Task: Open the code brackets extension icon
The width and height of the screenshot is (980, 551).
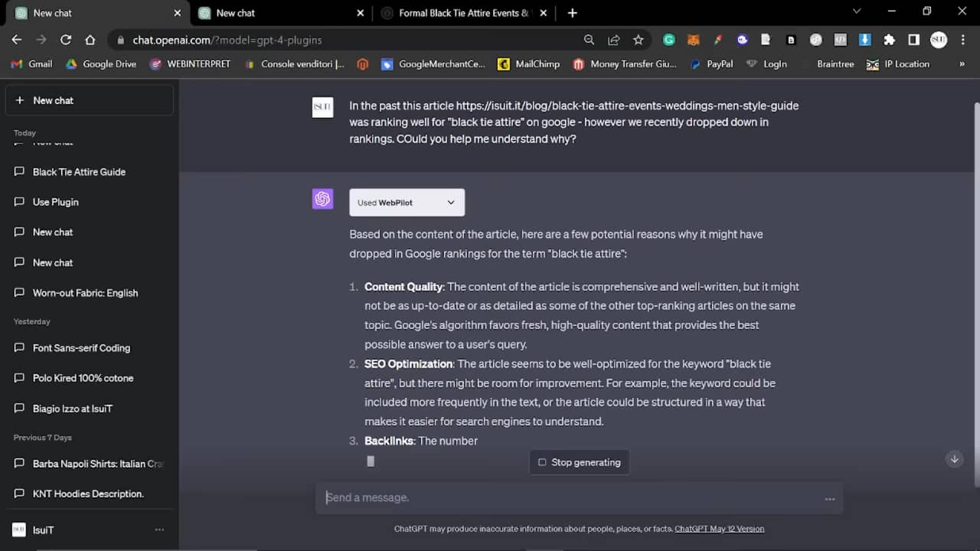Action: click(x=840, y=40)
